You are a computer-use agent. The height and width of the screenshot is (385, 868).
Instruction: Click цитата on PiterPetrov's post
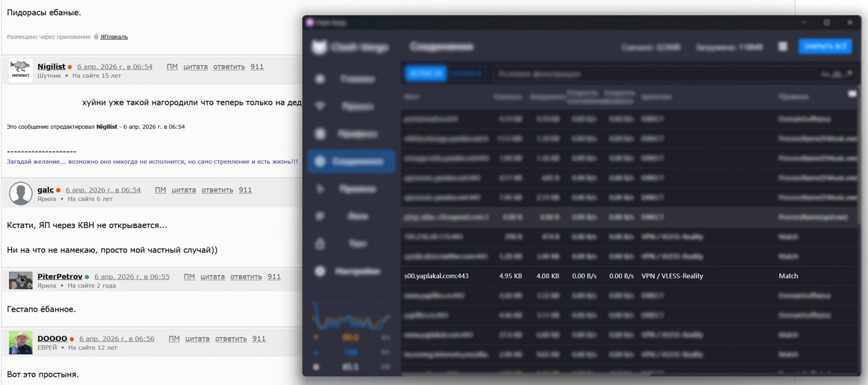tap(213, 277)
